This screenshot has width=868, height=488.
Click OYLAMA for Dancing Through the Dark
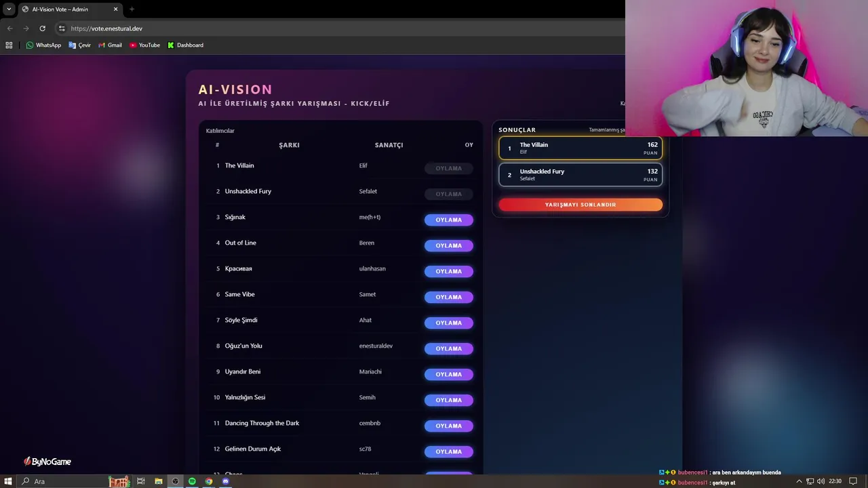448,426
